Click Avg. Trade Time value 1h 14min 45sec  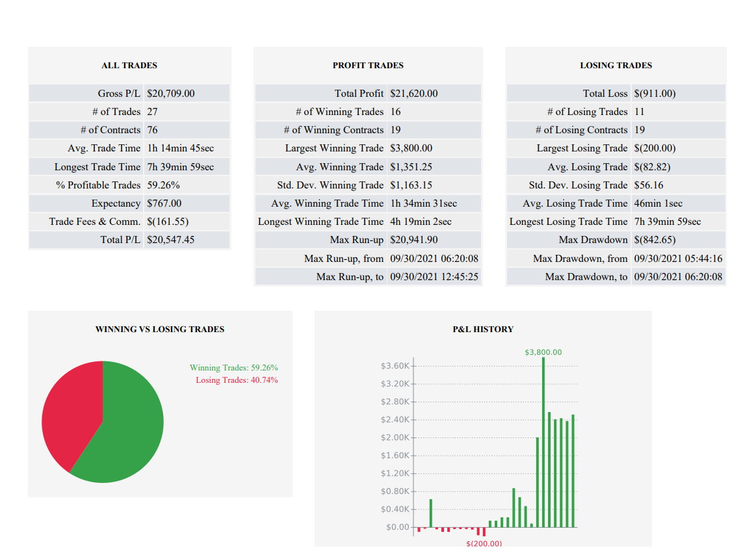[180, 148]
